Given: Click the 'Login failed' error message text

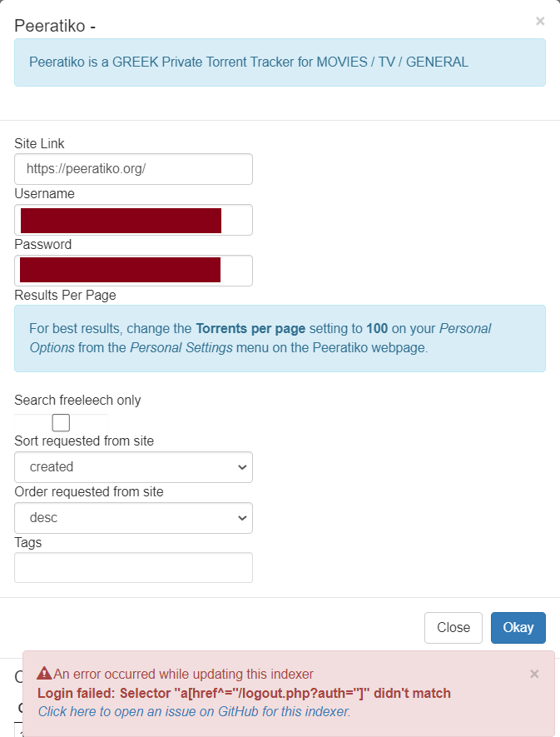Looking at the screenshot, I should coord(250,693).
